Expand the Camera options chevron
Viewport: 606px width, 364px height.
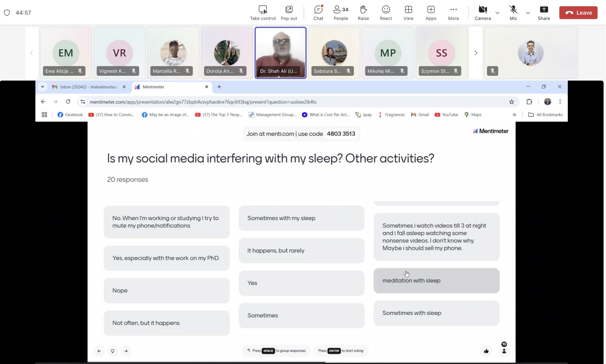tap(497, 13)
